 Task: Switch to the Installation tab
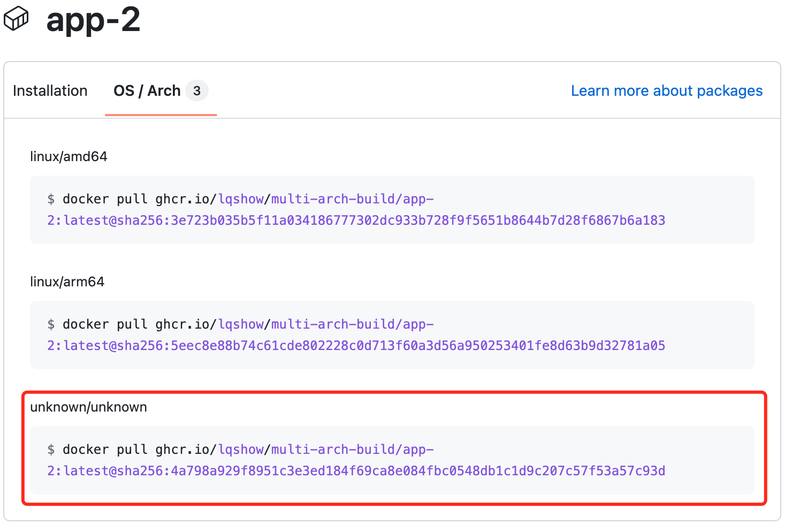point(50,91)
